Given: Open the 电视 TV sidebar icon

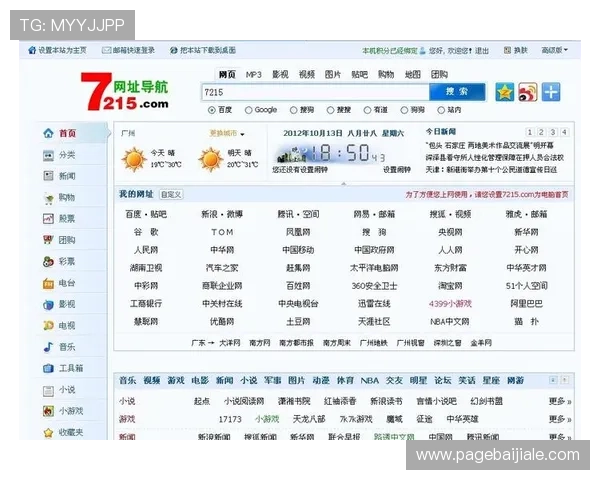Looking at the screenshot, I should [48, 326].
